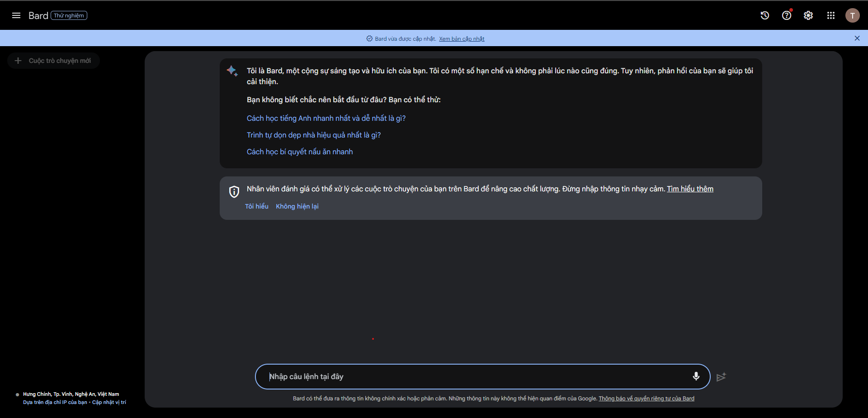Click the Tôi hiểu button
The image size is (868, 418).
pos(256,206)
